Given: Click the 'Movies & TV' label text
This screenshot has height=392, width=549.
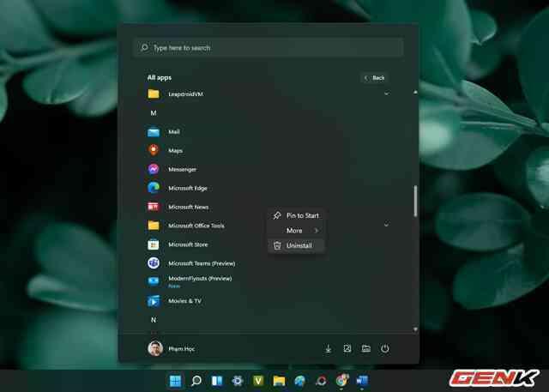Looking at the screenshot, I should pyautogui.click(x=185, y=301).
